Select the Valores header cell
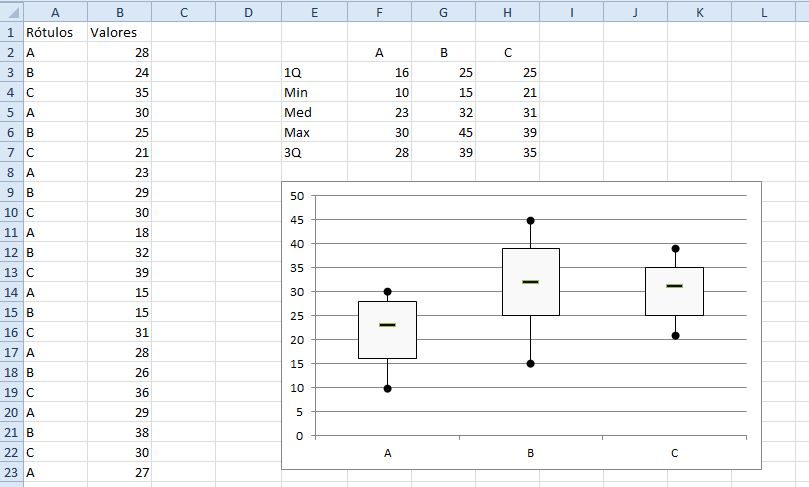 119,32
